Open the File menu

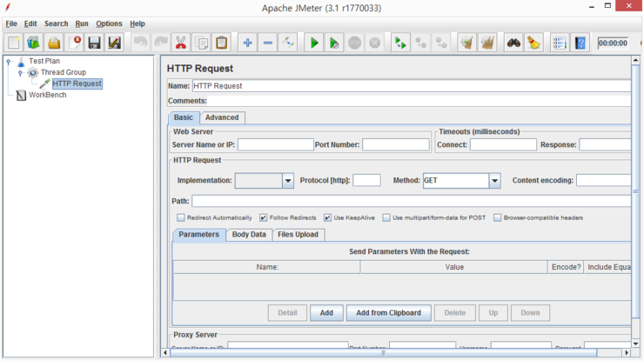[x=11, y=23]
